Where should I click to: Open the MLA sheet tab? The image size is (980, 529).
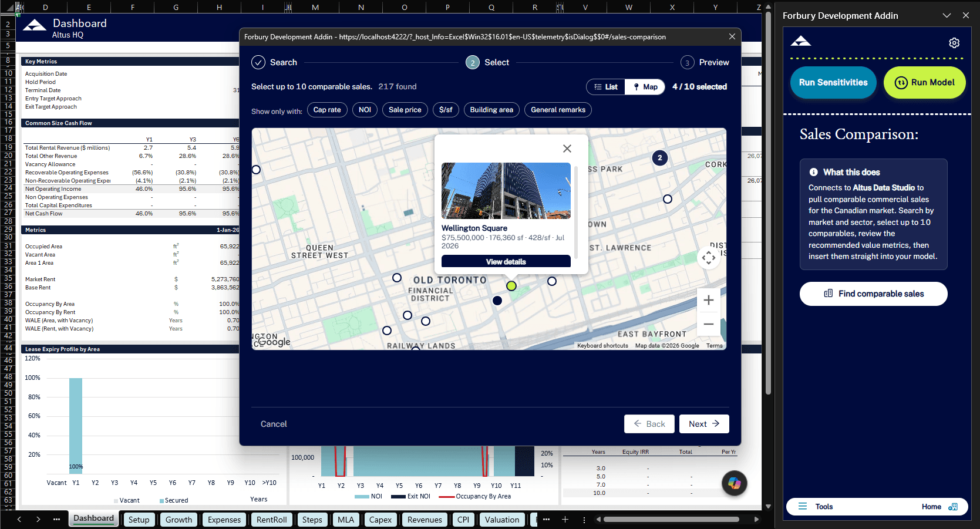[346, 520]
